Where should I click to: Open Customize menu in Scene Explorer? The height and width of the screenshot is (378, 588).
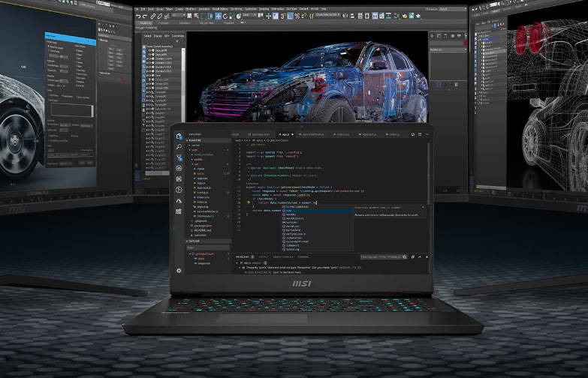point(178,36)
